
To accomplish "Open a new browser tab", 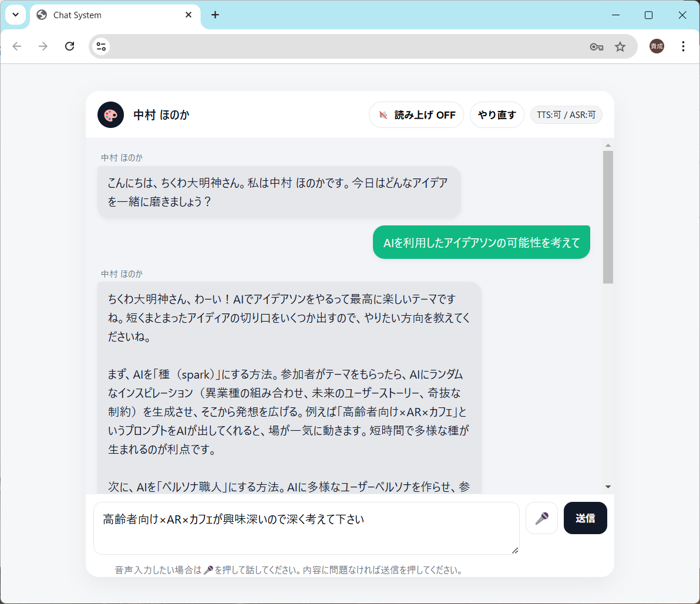I will [215, 15].
